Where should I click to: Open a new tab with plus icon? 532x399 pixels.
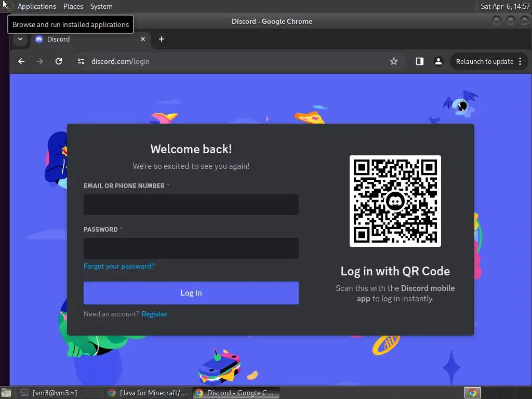click(x=162, y=39)
